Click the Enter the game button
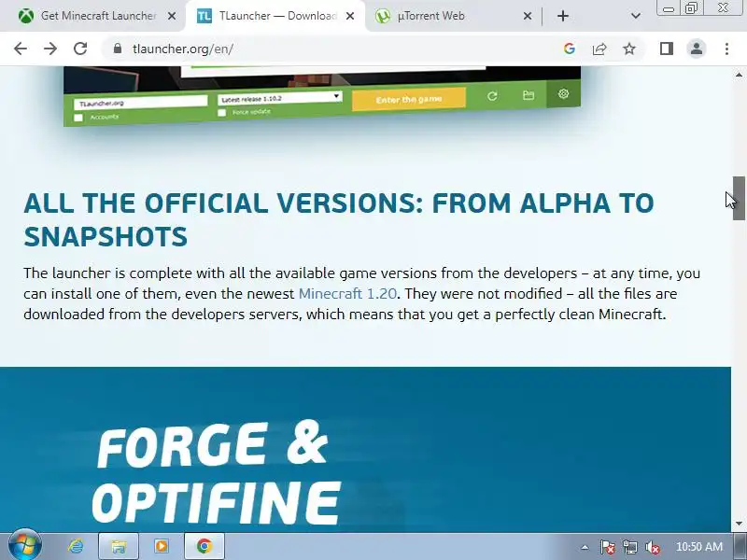This screenshot has height=560, width=747. [409, 99]
